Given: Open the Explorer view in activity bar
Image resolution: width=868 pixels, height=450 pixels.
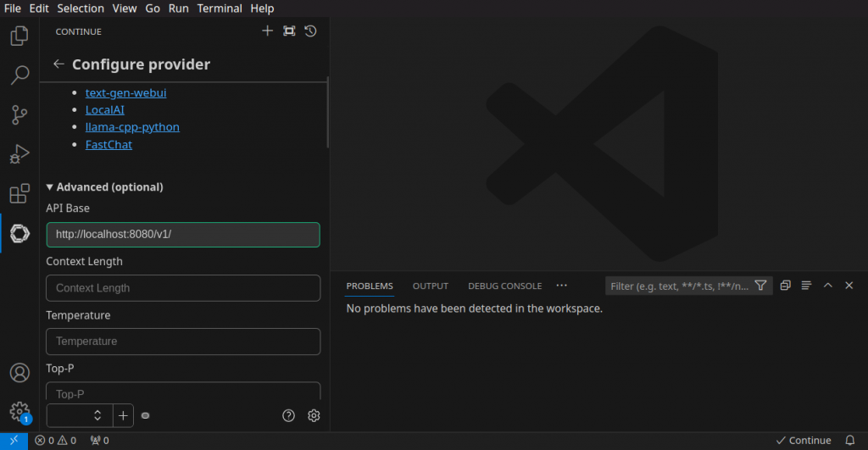Looking at the screenshot, I should coord(19,36).
